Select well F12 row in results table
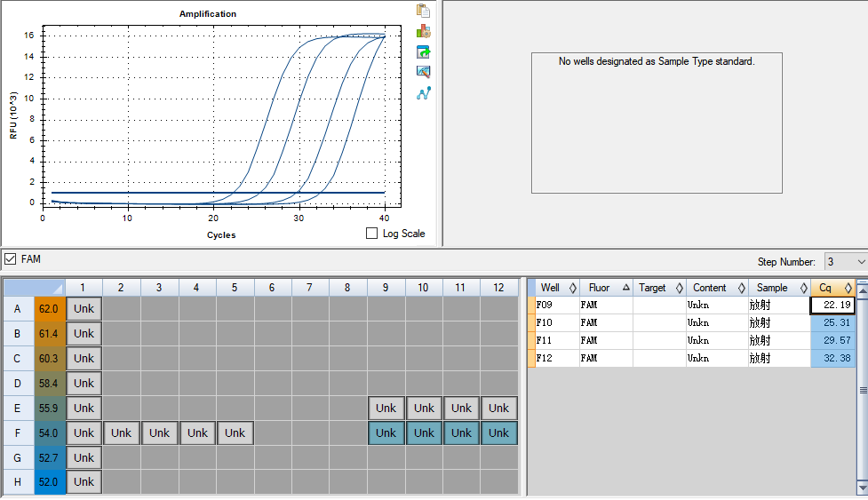The height and width of the screenshot is (500, 868). click(691, 358)
